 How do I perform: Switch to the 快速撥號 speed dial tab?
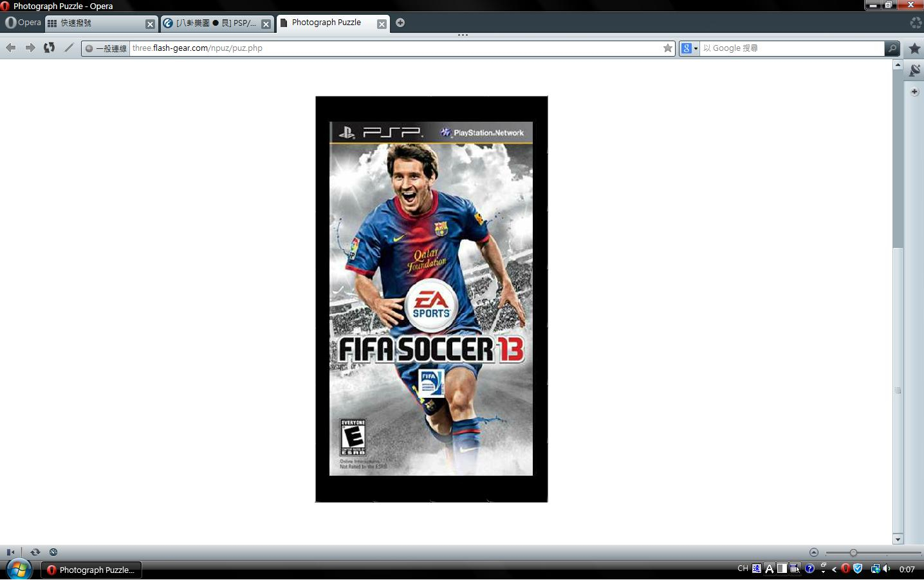click(101, 23)
